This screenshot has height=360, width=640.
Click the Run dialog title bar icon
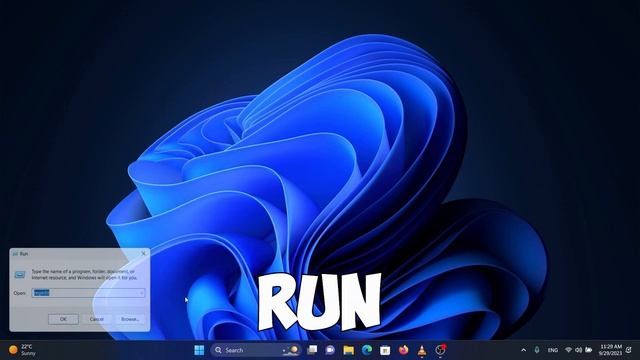[x=15, y=254]
